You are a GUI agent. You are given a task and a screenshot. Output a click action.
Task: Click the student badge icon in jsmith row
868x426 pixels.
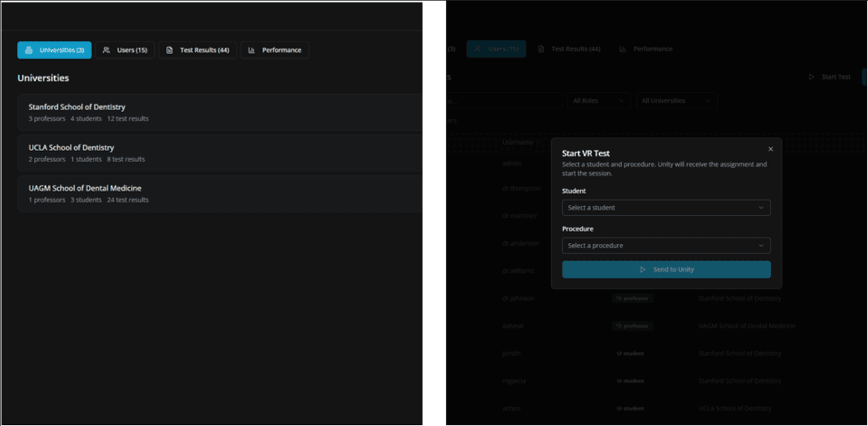619,354
